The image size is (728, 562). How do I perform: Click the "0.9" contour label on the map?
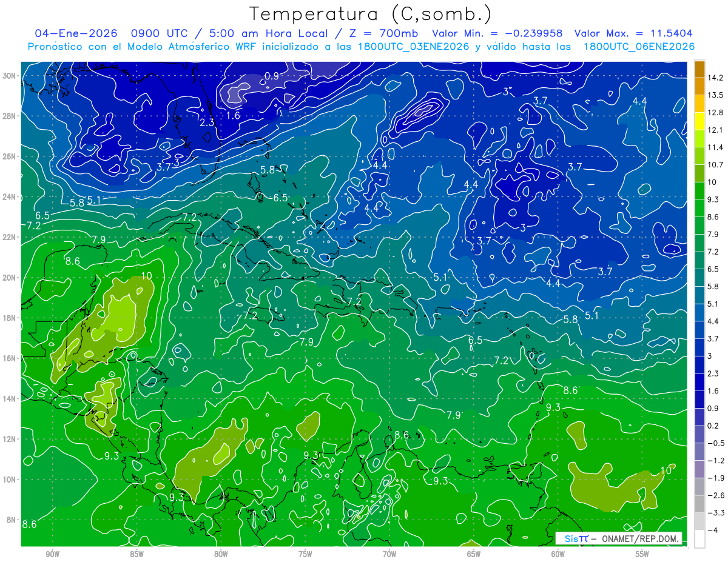[272, 76]
